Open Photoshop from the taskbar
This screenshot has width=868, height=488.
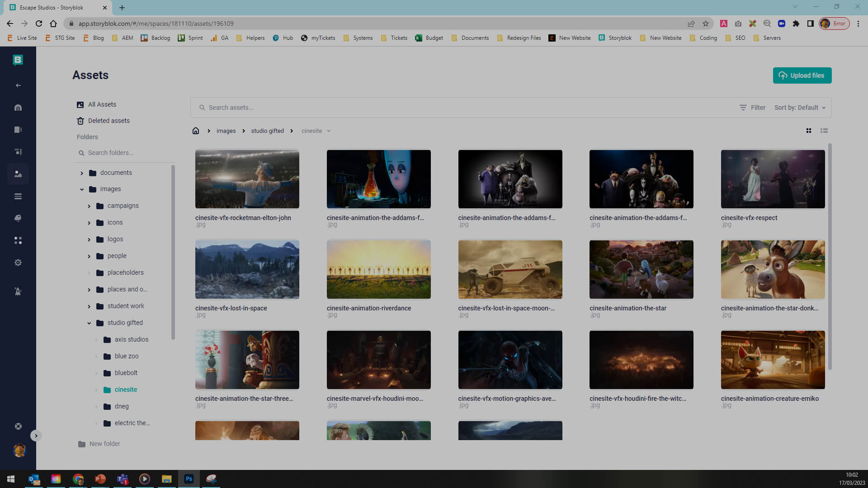[x=189, y=479]
